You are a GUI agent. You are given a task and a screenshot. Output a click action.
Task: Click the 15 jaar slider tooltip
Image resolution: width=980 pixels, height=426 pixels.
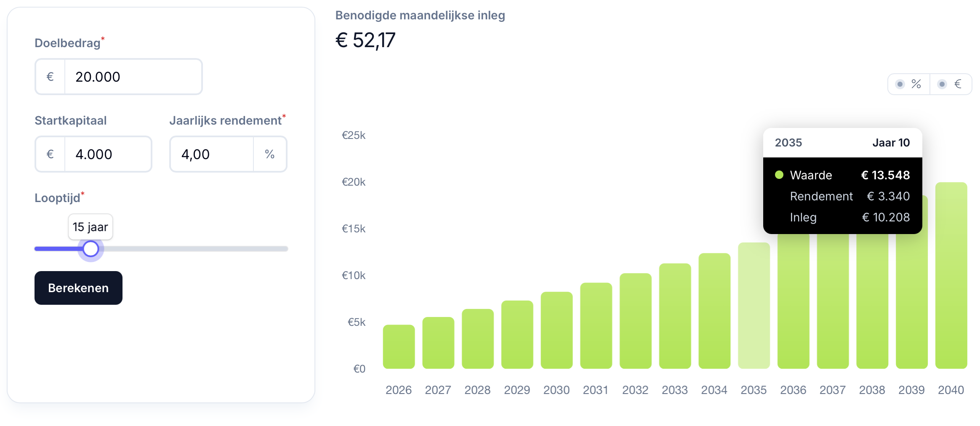tap(91, 227)
